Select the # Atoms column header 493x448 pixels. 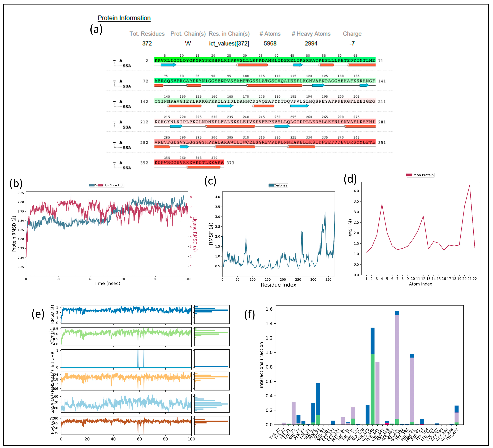click(270, 34)
